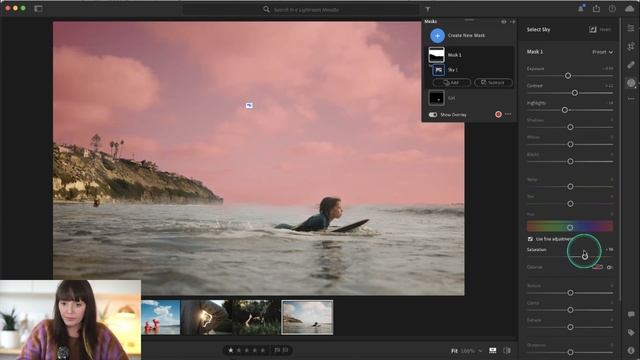The image size is (640, 360).
Task: Select the Crop and rotate tool
Action: [631, 46]
